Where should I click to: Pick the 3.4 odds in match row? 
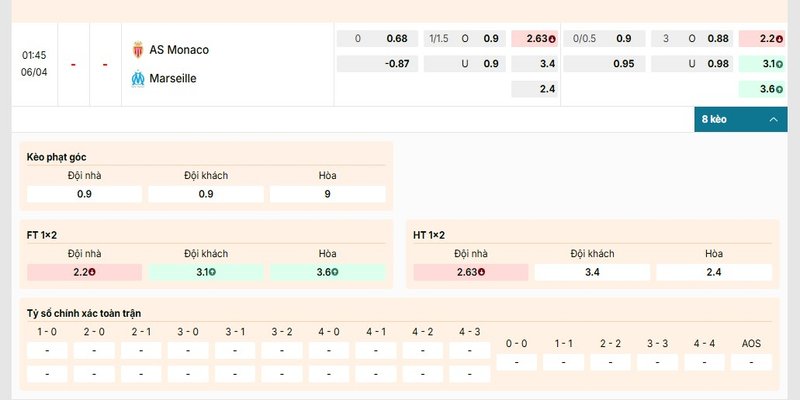pyautogui.click(x=534, y=64)
